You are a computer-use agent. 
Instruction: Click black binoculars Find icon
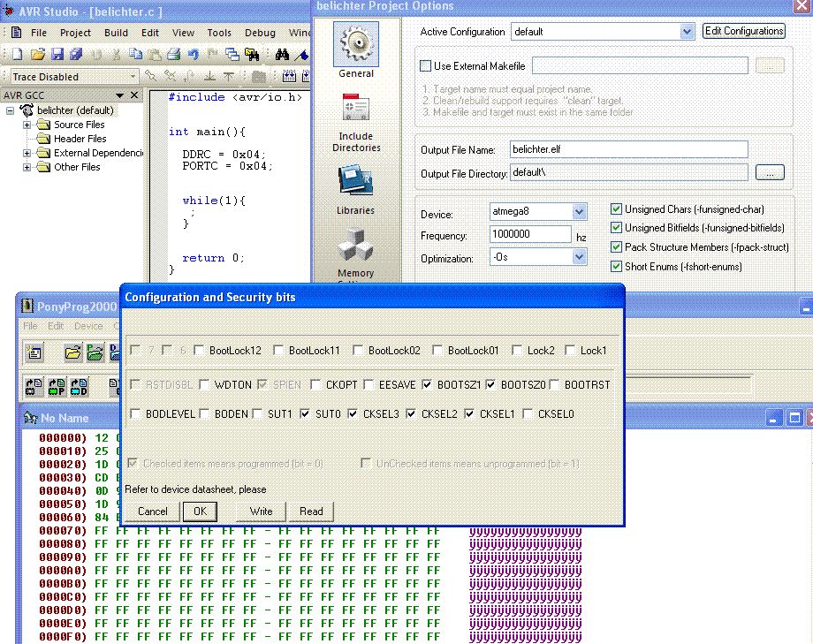point(282,54)
